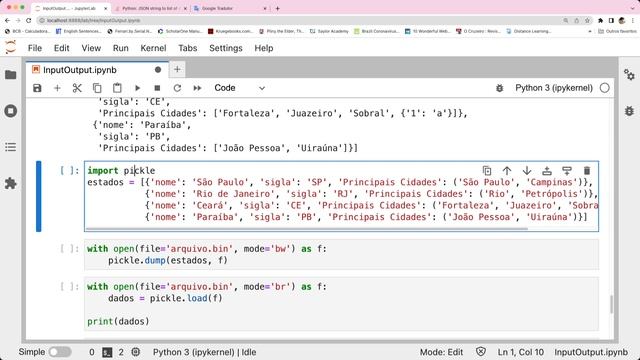Image resolution: width=640 pixels, height=360 pixels.
Task: Open the debugger panel in right sidebar
Action: click(x=629, y=111)
